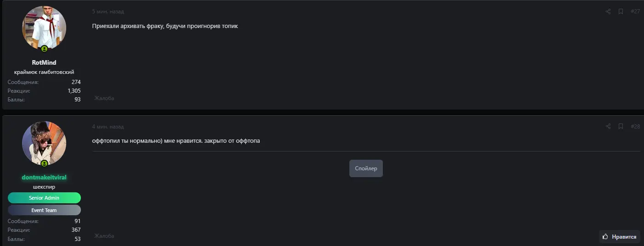Click RotMind's avatar picture
Viewport: 644px width, 246px height.
[x=44, y=28]
